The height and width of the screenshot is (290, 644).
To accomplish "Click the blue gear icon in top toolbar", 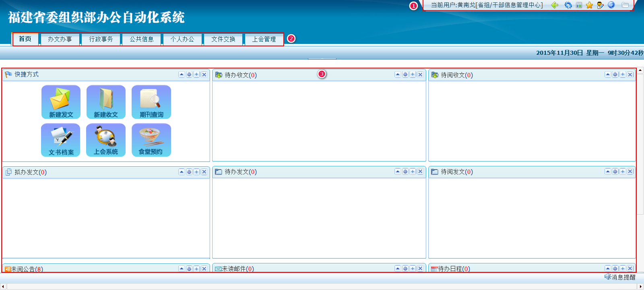I will 568,5.
